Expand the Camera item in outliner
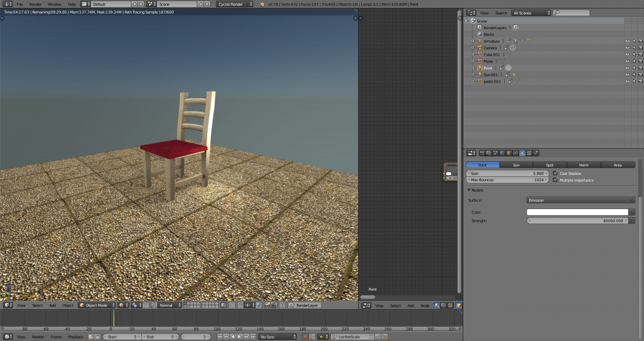This screenshot has height=341, width=644. (473, 48)
